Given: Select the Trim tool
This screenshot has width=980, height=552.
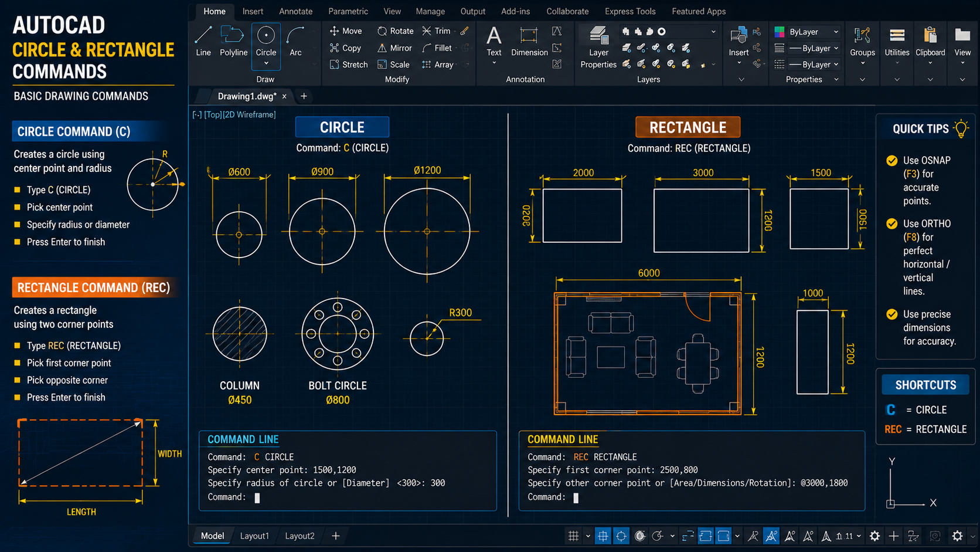Looking at the screenshot, I should 436,31.
